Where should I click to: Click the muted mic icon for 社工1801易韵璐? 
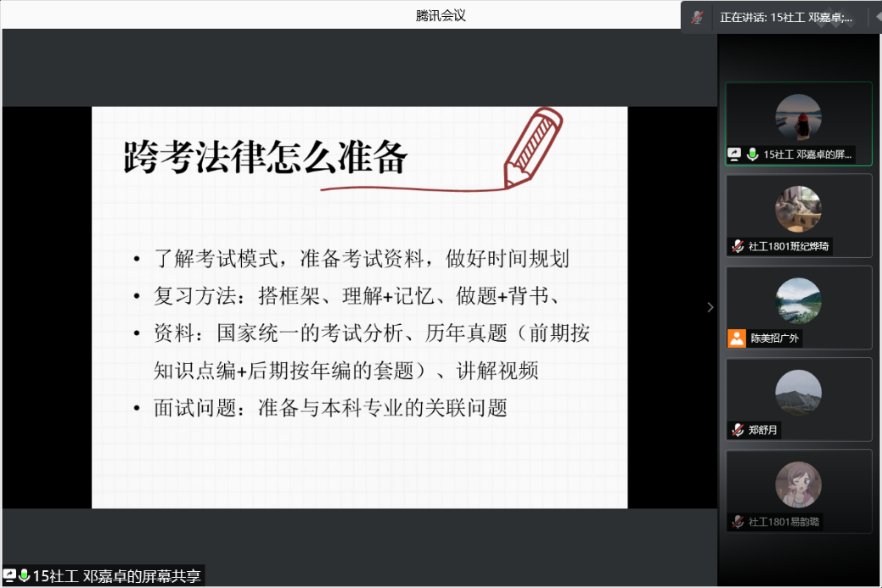point(738,522)
